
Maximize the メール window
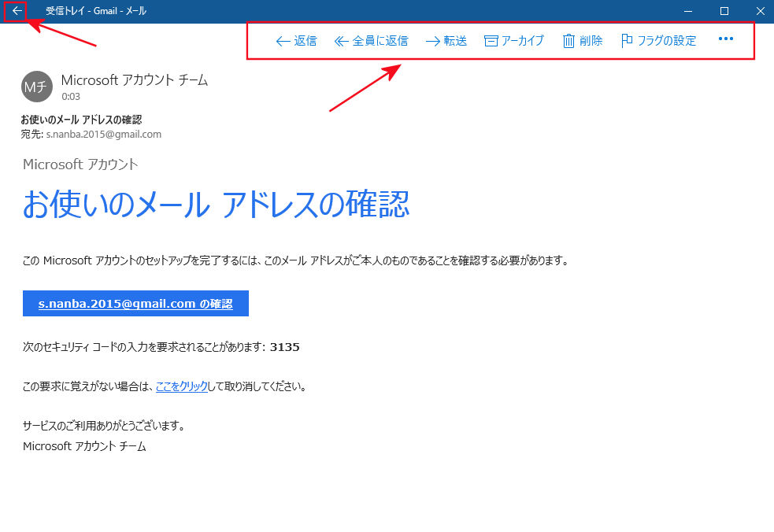724,11
